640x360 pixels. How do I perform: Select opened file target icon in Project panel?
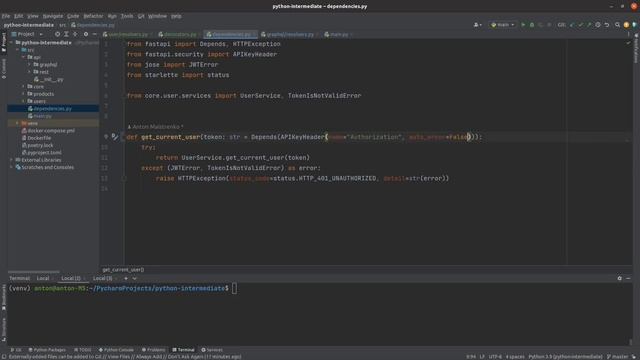pyautogui.click(x=57, y=34)
